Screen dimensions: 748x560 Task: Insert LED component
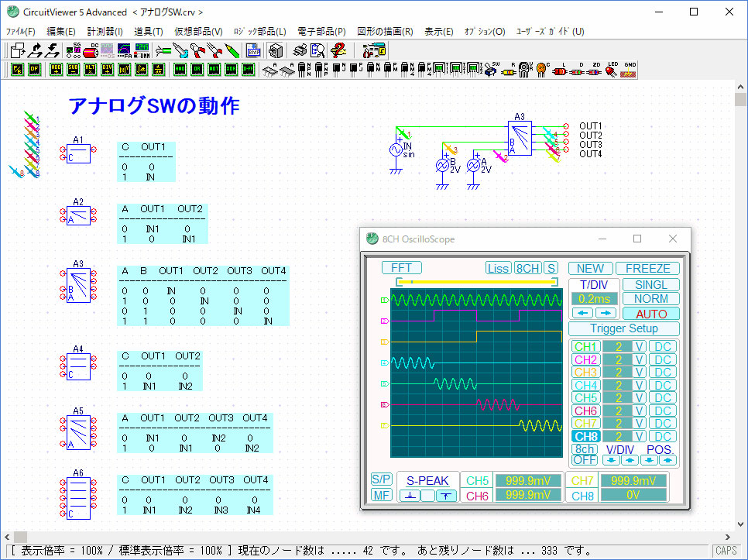612,70
